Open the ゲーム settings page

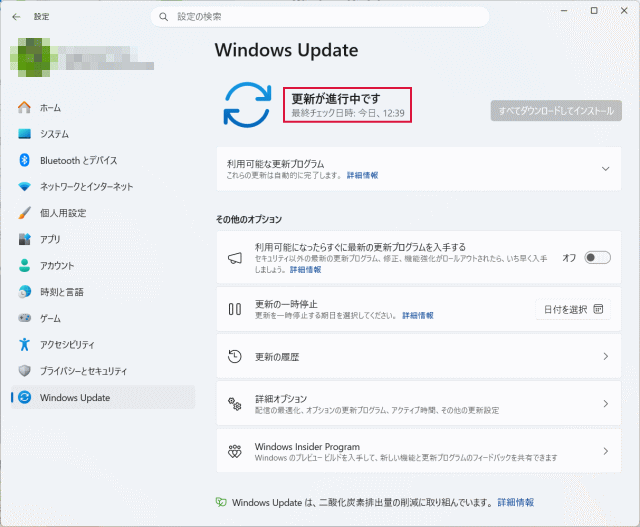pyautogui.click(x=103, y=318)
